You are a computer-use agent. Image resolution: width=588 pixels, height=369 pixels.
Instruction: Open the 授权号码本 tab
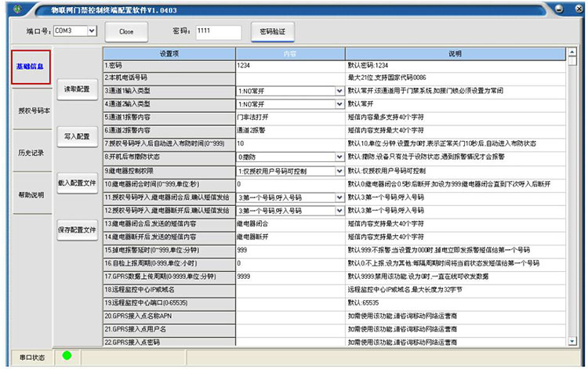coord(31,110)
